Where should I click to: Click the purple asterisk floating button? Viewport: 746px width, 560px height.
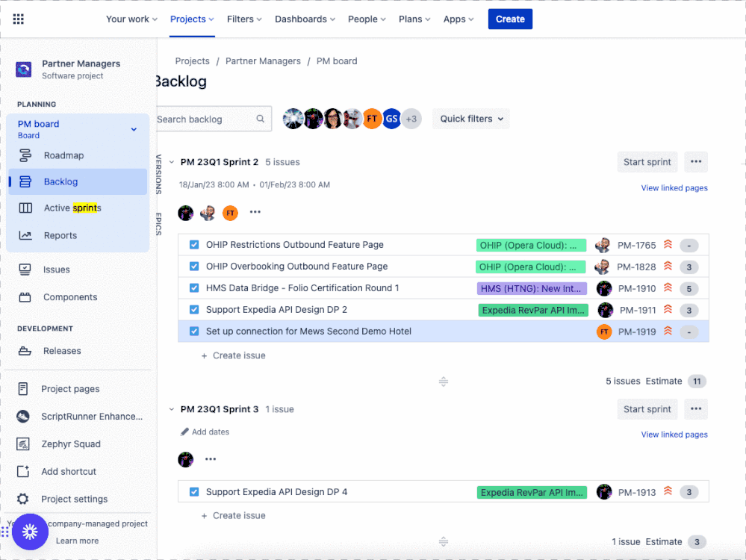pyautogui.click(x=30, y=532)
